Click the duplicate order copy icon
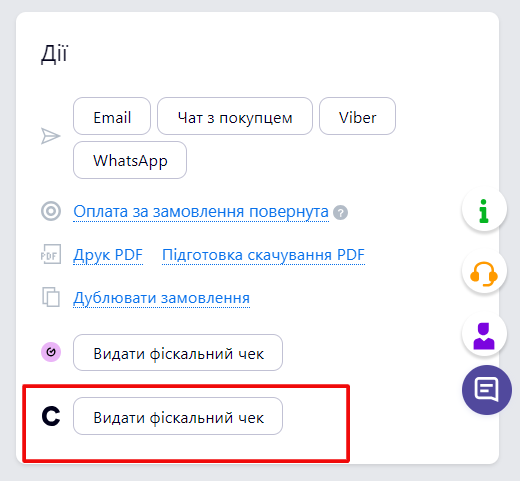Screen dimensions: 520x481 (51, 297)
